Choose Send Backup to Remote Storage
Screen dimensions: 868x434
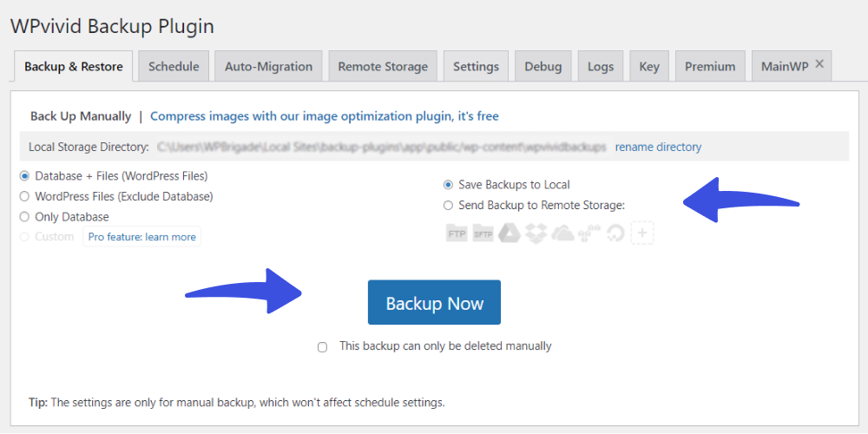click(448, 206)
